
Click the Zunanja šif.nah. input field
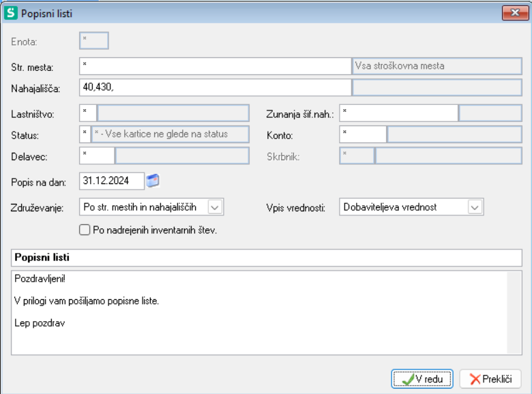pos(399,113)
